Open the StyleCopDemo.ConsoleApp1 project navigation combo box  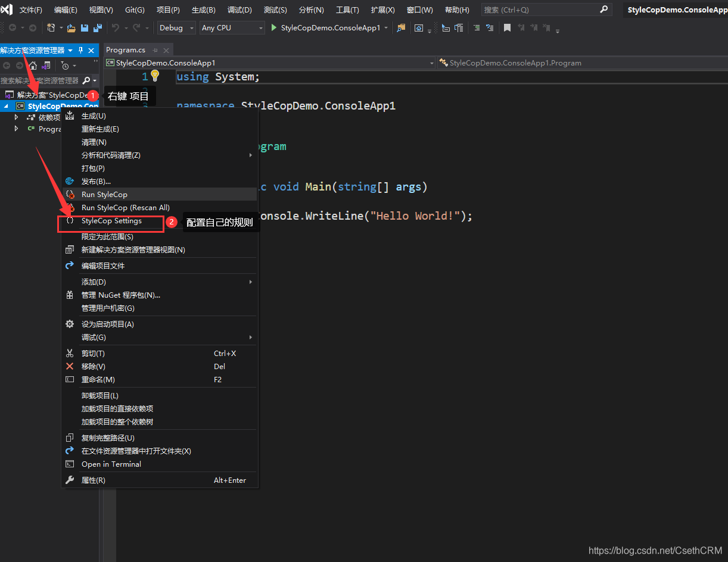click(270, 63)
